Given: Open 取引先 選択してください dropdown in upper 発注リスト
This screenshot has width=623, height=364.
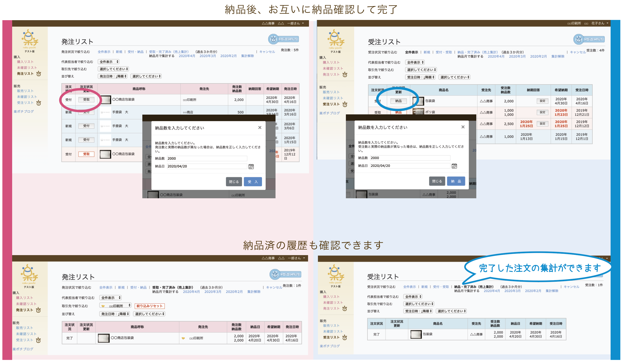Looking at the screenshot, I should pyautogui.click(x=113, y=69).
